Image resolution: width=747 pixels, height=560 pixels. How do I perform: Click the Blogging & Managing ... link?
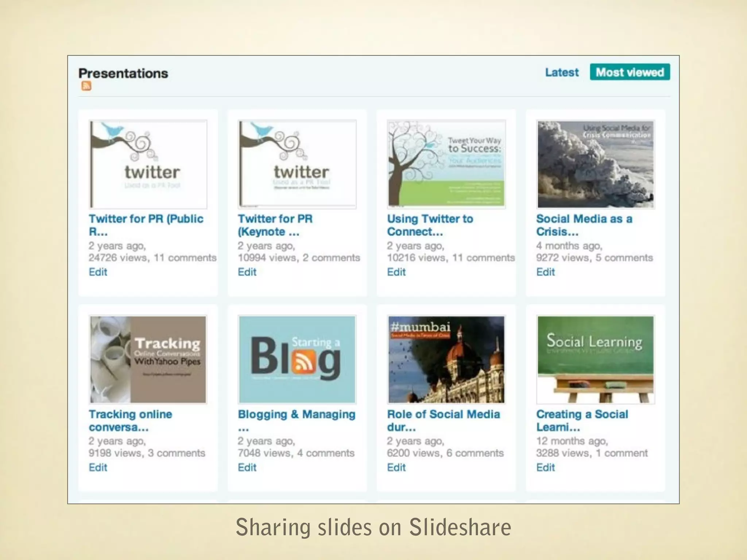297,420
